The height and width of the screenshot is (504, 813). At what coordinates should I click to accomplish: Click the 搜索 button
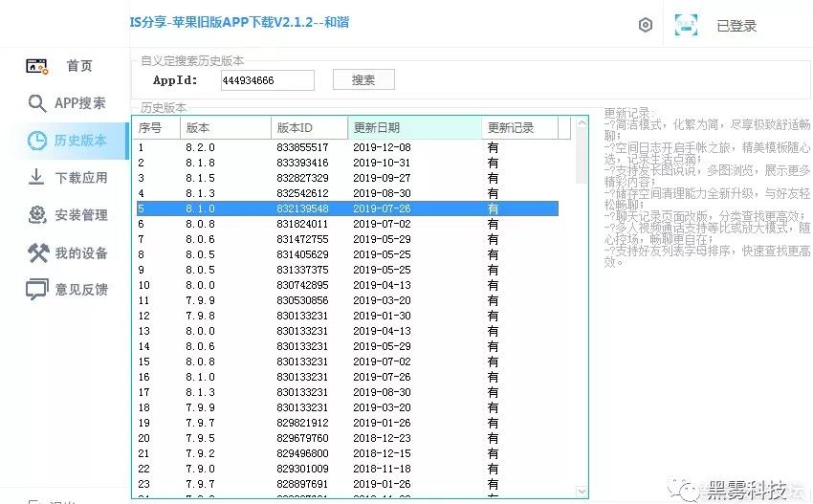tap(363, 79)
